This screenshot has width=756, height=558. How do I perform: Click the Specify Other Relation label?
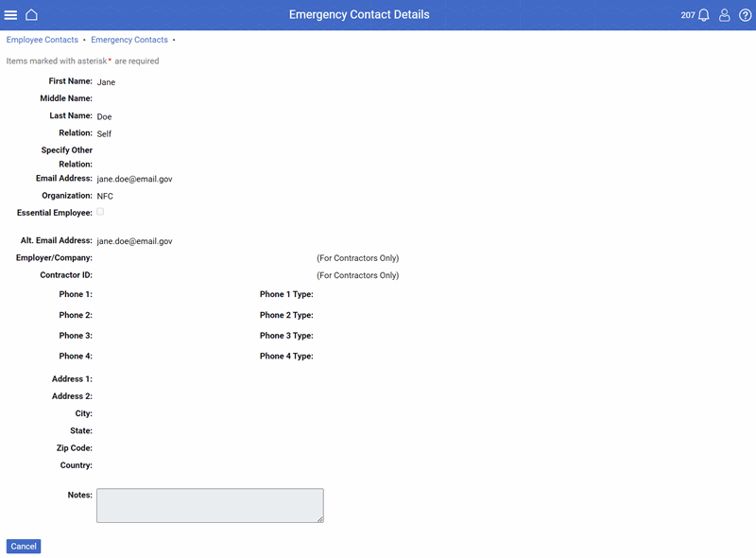pyautogui.click(x=66, y=157)
